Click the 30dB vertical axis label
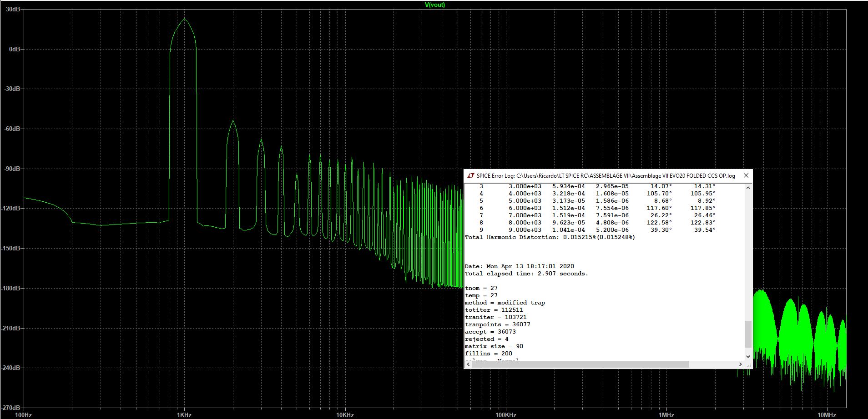 coord(13,9)
